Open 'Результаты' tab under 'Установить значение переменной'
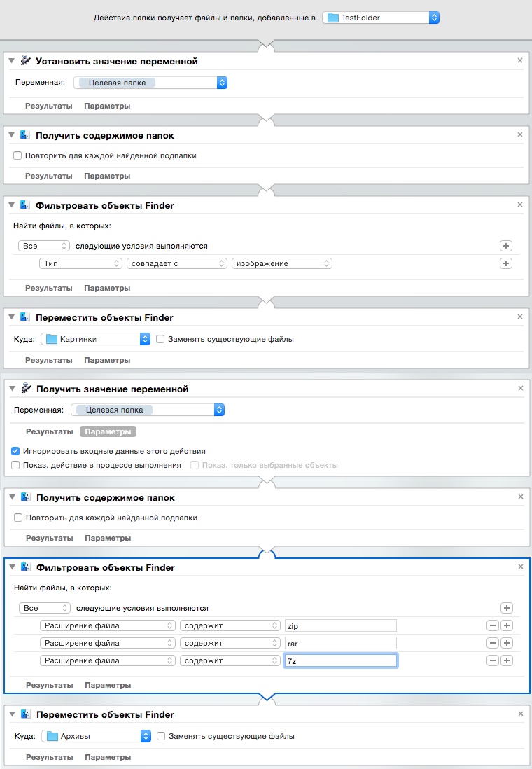The image size is (532, 769). coord(49,106)
